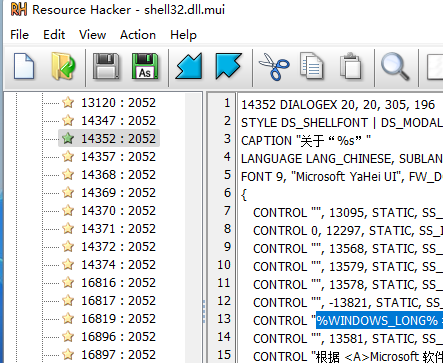Paste using the clipboard toolbar icon
This screenshot has width=443, height=363.
(350, 66)
